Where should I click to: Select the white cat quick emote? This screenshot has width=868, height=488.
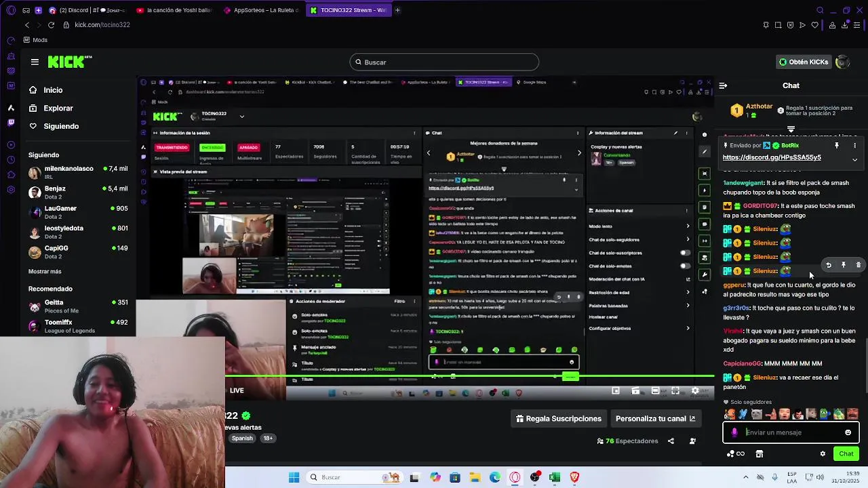point(756,414)
